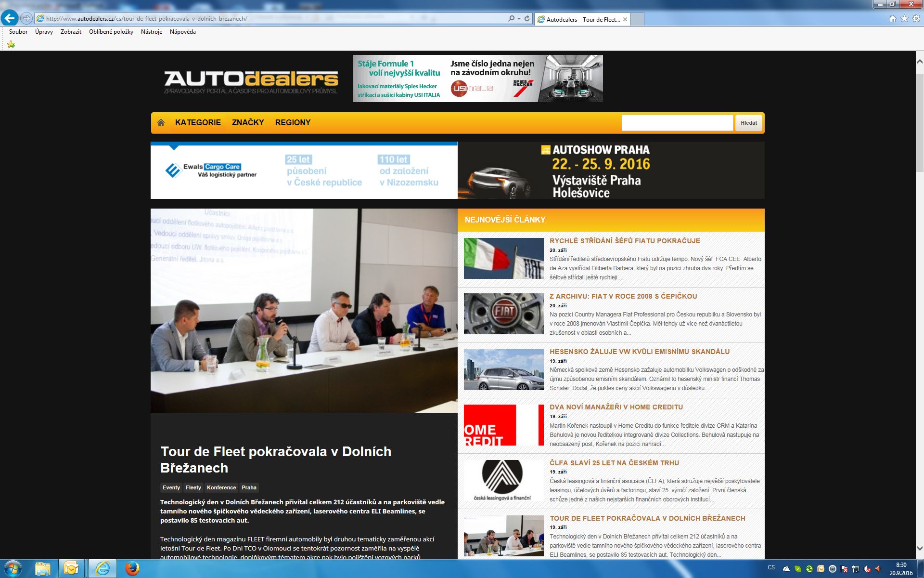Open article Hesensko žaluje VW kvůli emisnímu skandálu
The image size is (924, 578).
pos(640,352)
